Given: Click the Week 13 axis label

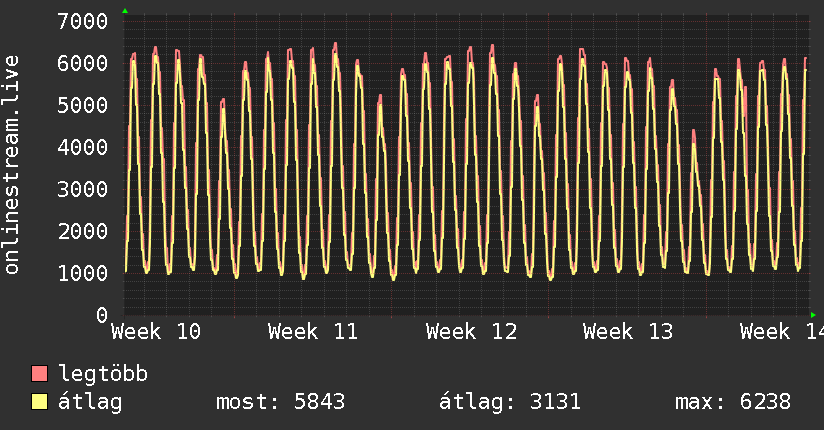Looking at the screenshot, I should point(628,332).
